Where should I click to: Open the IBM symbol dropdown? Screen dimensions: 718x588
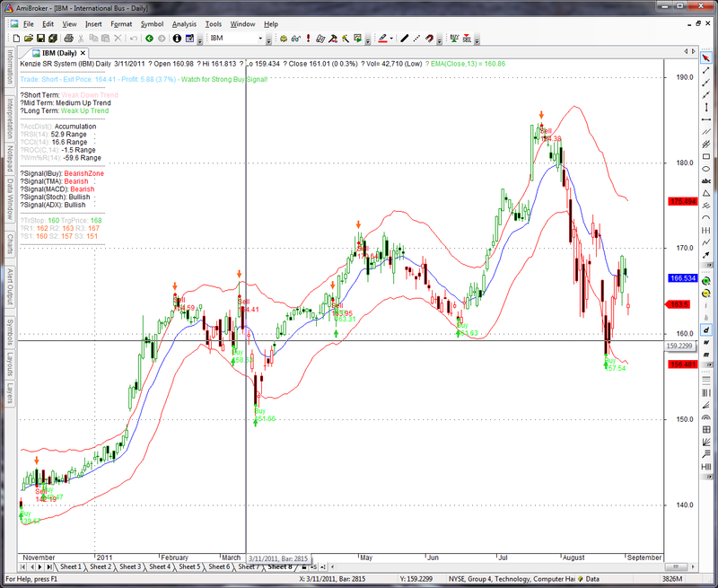pos(260,39)
